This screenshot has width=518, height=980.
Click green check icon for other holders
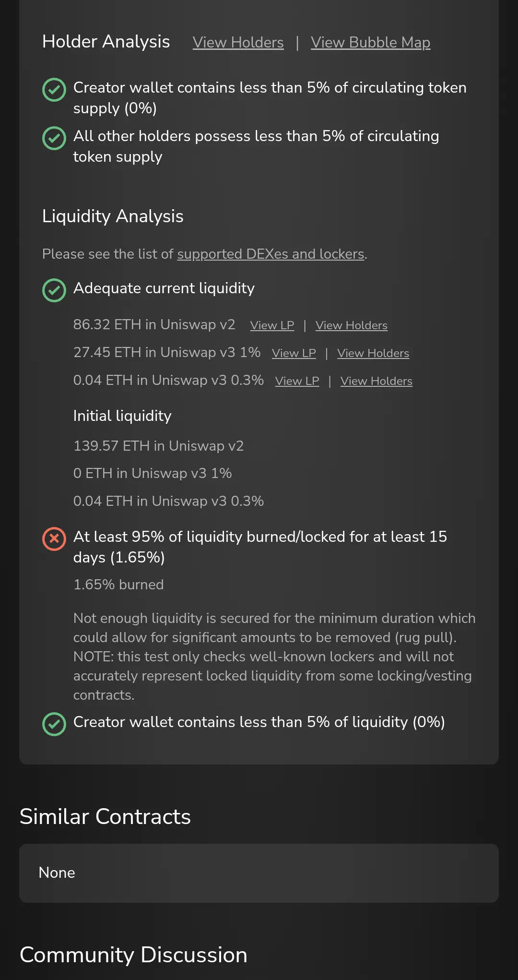coord(54,138)
